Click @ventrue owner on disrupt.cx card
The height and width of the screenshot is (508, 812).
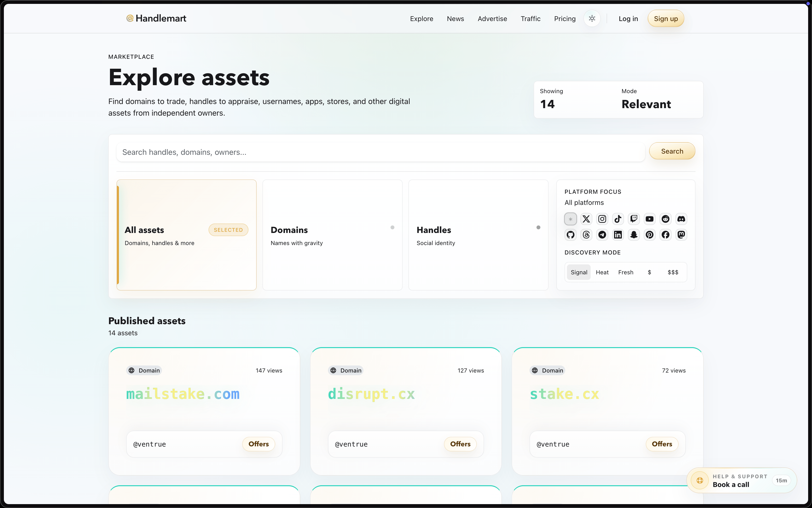(x=351, y=444)
